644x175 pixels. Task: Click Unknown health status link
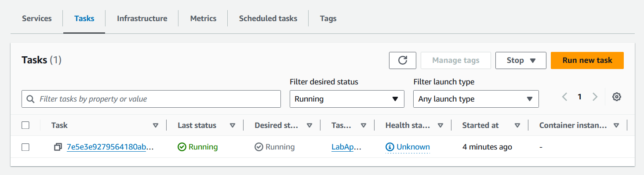pyautogui.click(x=413, y=147)
